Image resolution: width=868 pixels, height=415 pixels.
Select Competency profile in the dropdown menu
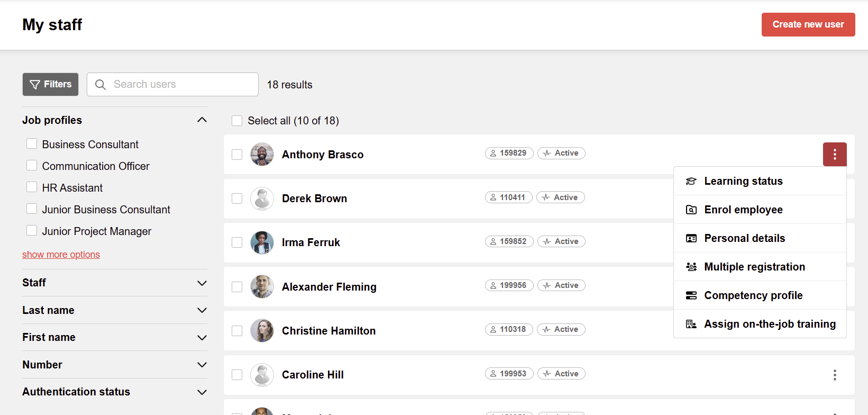pyautogui.click(x=753, y=295)
